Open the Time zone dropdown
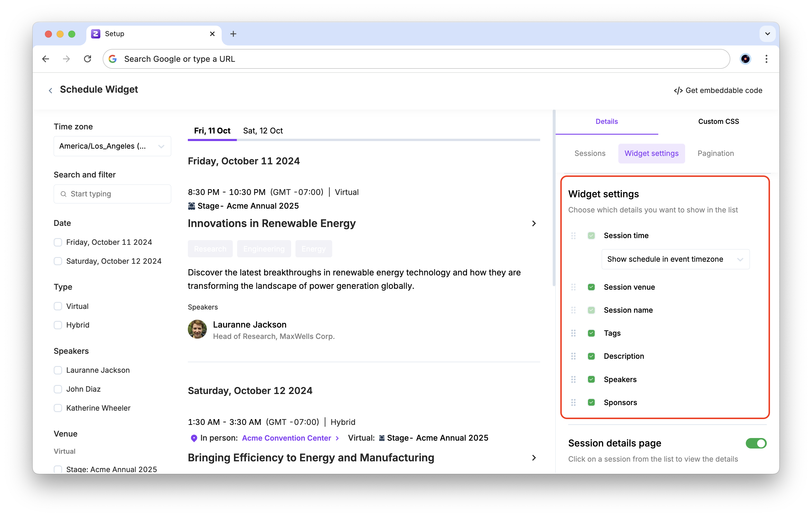Viewport: 812px width, 517px height. click(x=112, y=146)
